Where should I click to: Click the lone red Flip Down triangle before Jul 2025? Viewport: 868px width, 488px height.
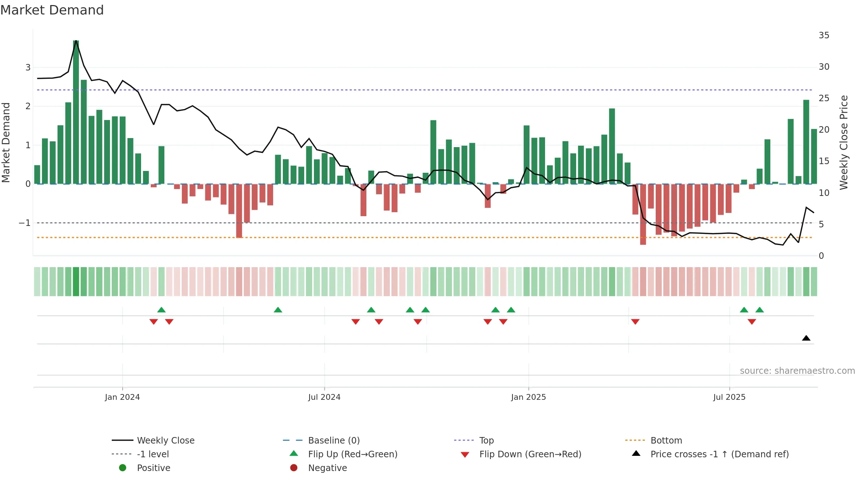coord(635,321)
